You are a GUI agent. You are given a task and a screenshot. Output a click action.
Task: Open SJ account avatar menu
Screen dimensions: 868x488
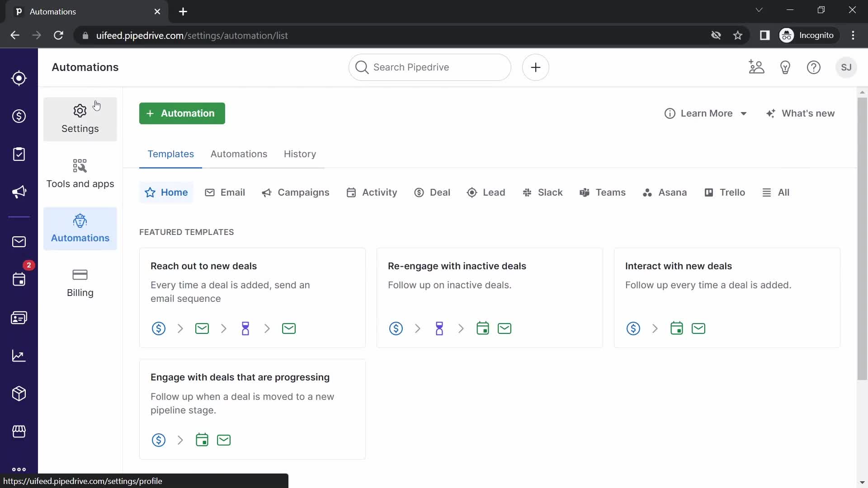846,67
